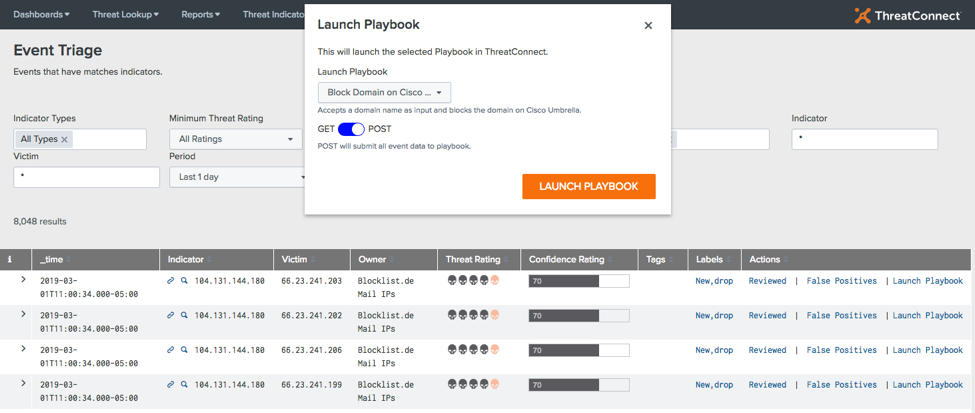Click search magnifier in 66.23.241.199 row

pyautogui.click(x=184, y=385)
